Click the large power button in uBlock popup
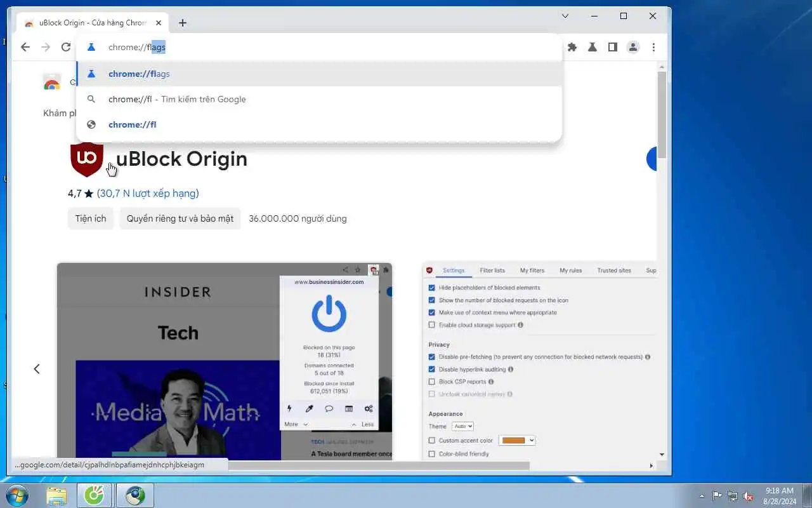The image size is (812, 508). [329, 315]
